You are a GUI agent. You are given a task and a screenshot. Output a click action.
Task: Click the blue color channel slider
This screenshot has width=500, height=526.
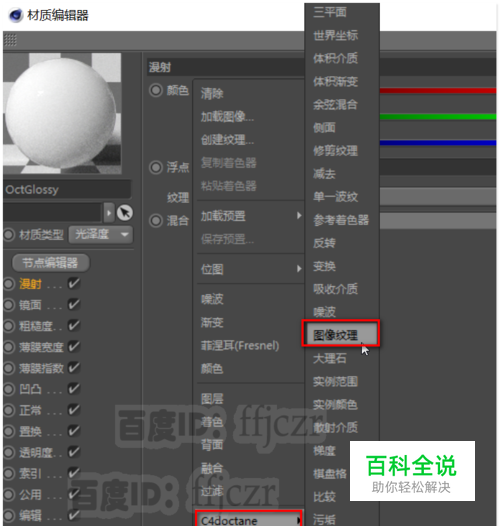(x=438, y=143)
